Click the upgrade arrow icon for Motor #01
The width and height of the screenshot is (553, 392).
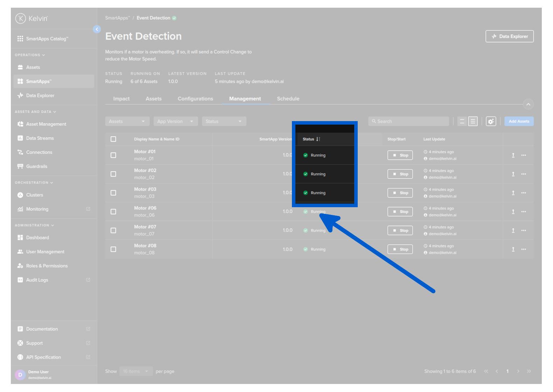[x=513, y=155]
